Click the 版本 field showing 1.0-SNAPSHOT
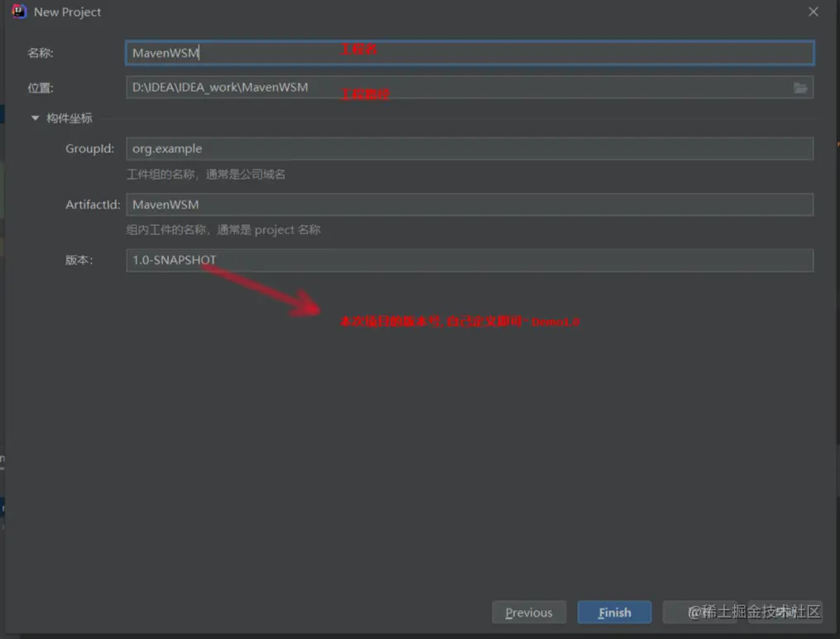840x639 pixels. pos(470,260)
